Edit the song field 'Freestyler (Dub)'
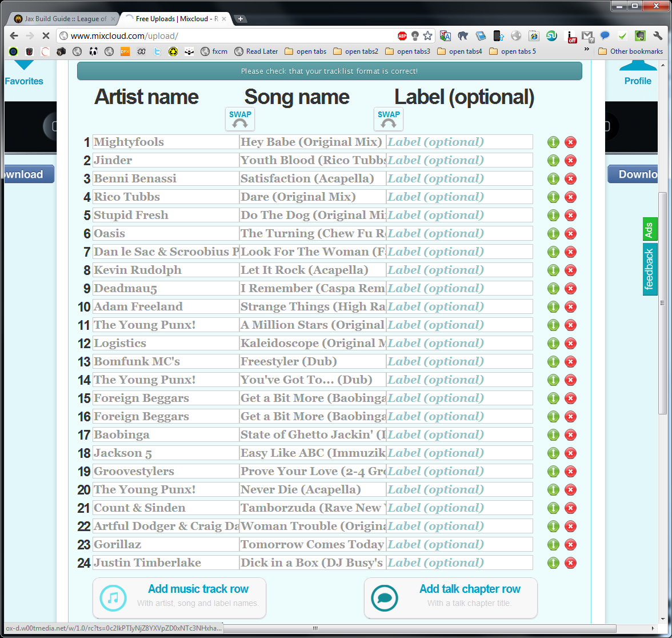Screen dimensions: 672x638 coord(313,361)
